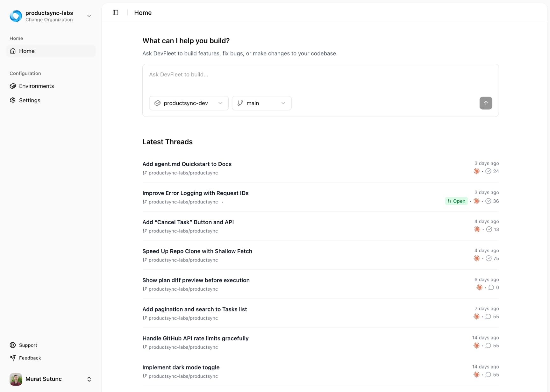The image size is (550, 392).
Task: Click the Support lifebuoy icon
Action: 13,345
